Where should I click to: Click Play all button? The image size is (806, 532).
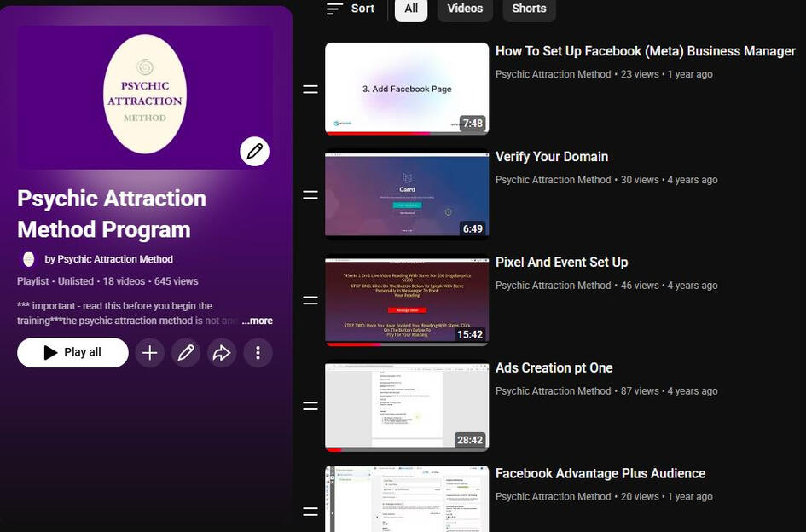pos(72,353)
